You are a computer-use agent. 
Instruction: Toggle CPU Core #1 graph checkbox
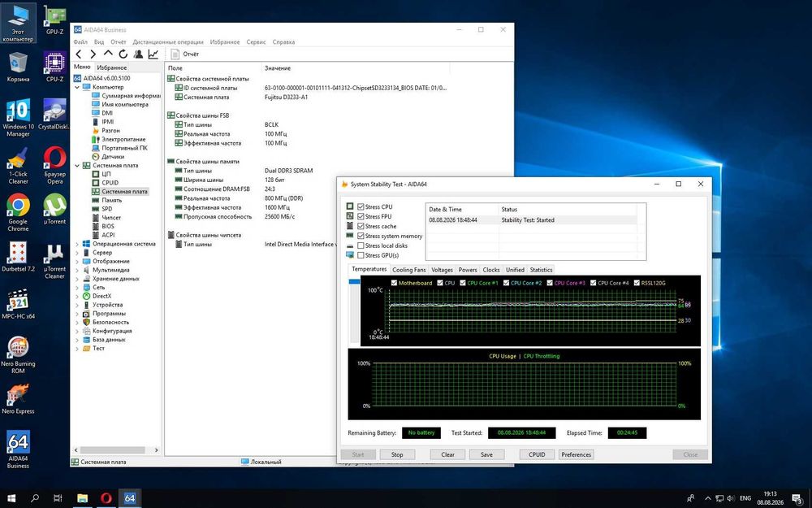pos(463,283)
